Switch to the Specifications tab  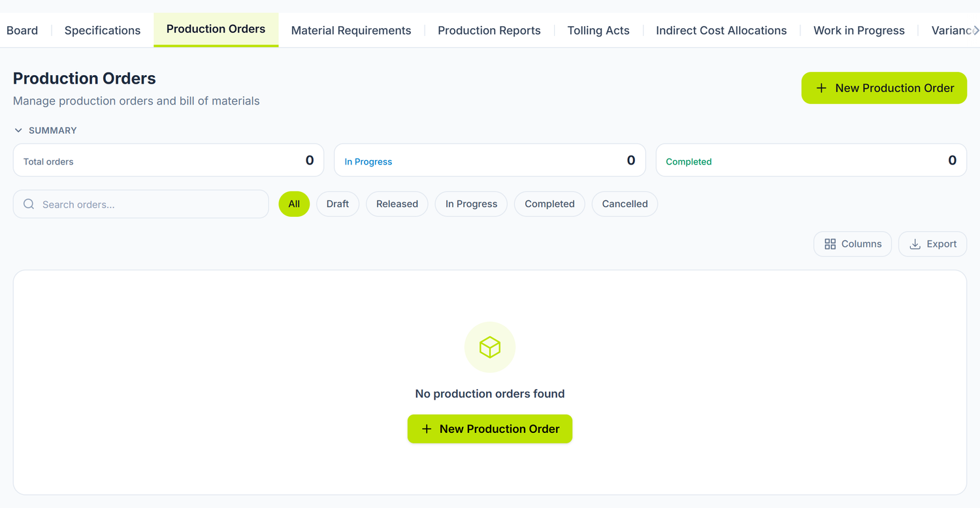103,31
